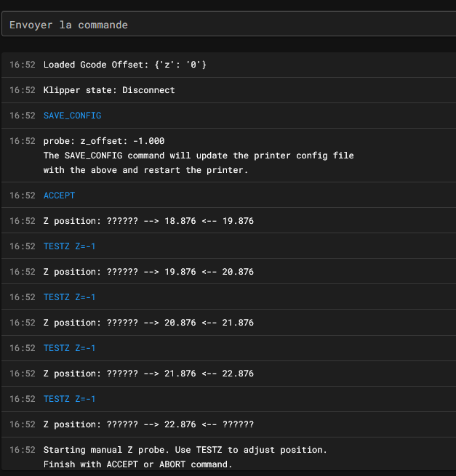456x476 pixels.
Task: Click the ACCEPT command entry
Action: click(59, 195)
